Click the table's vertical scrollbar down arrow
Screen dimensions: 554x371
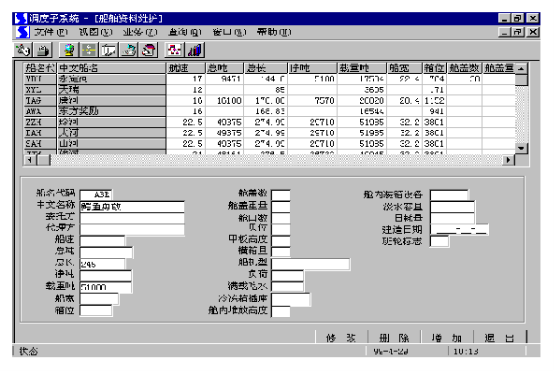pyautogui.click(x=521, y=148)
